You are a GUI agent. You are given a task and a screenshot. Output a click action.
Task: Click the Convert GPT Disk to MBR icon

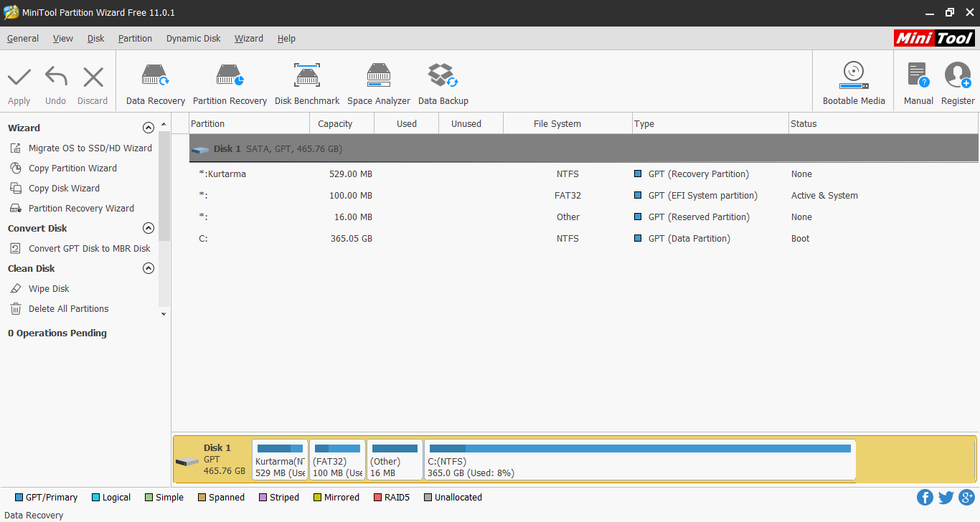15,249
